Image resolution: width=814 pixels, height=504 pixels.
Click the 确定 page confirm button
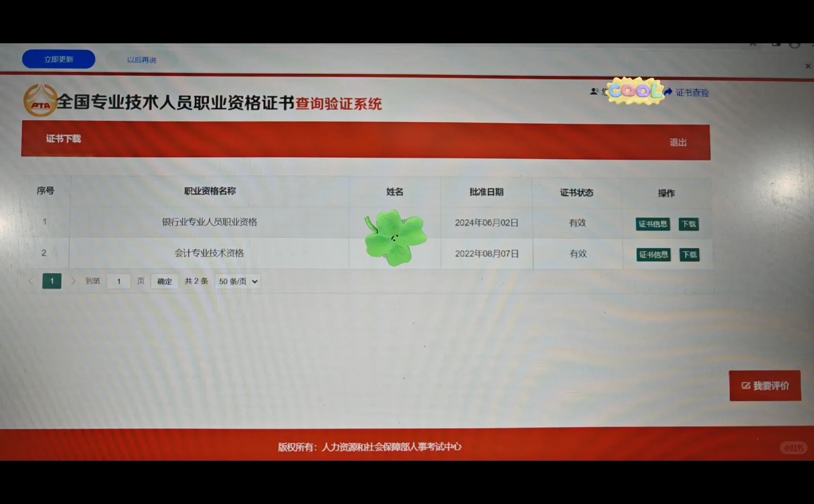(x=164, y=281)
